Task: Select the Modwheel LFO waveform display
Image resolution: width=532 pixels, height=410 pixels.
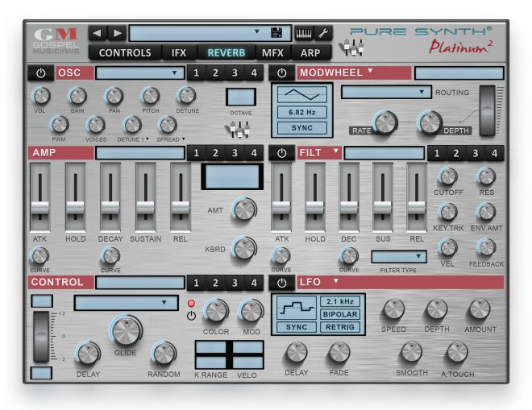Action: click(302, 94)
